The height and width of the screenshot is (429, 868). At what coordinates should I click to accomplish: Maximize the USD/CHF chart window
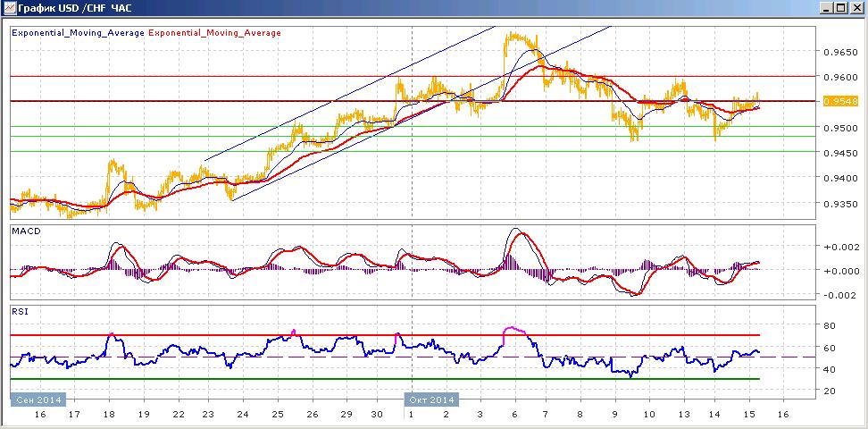click(840, 8)
